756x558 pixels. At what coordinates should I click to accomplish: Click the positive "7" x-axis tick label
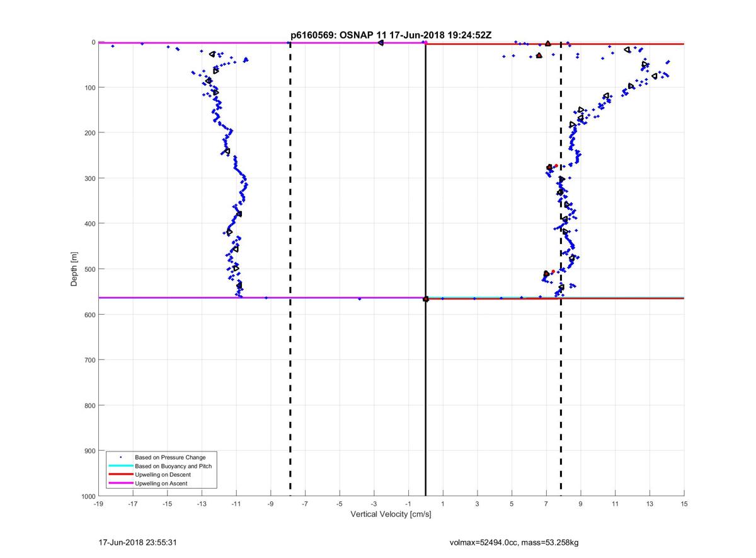(546, 504)
